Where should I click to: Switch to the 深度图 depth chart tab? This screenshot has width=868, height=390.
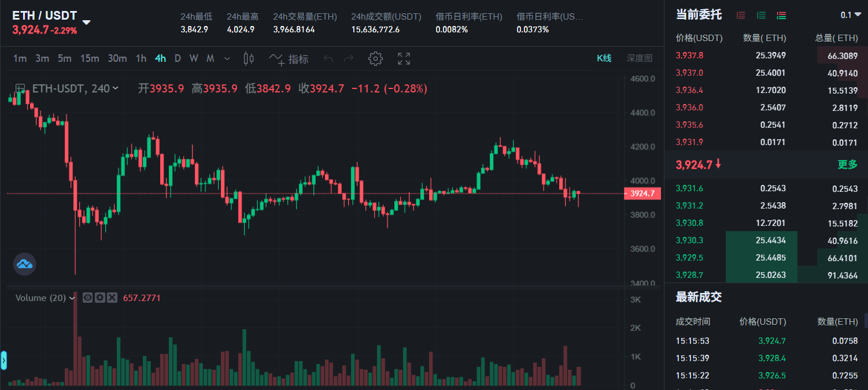pyautogui.click(x=639, y=58)
